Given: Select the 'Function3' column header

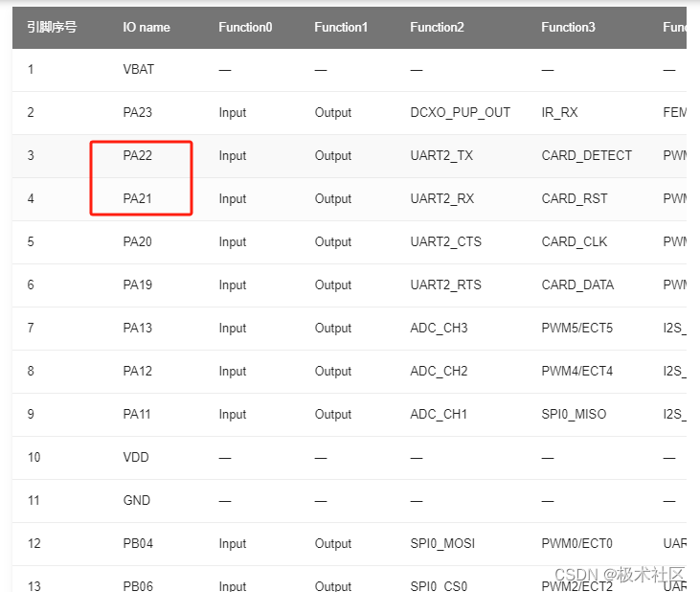Looking at the screenshot, I should click(x=568, y=27).
